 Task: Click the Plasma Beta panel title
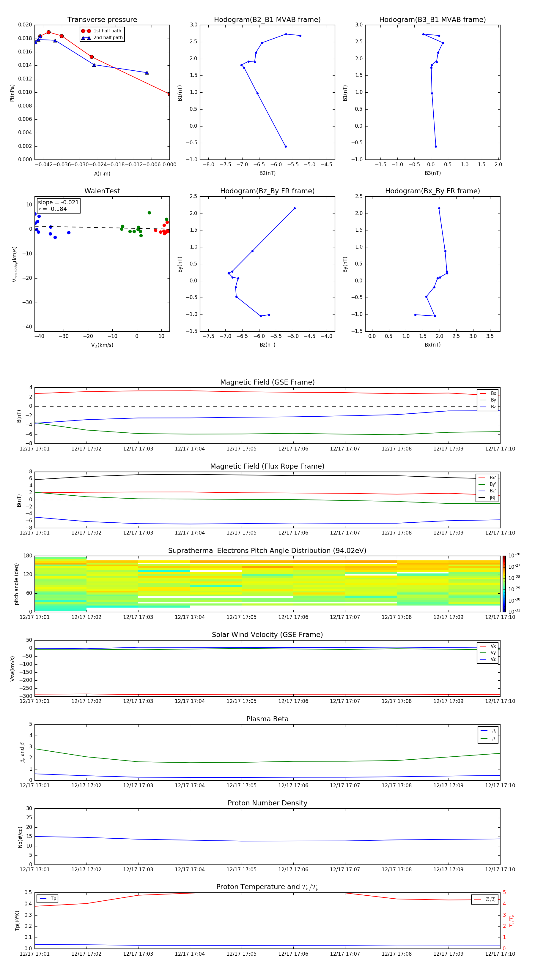[267, 719]
